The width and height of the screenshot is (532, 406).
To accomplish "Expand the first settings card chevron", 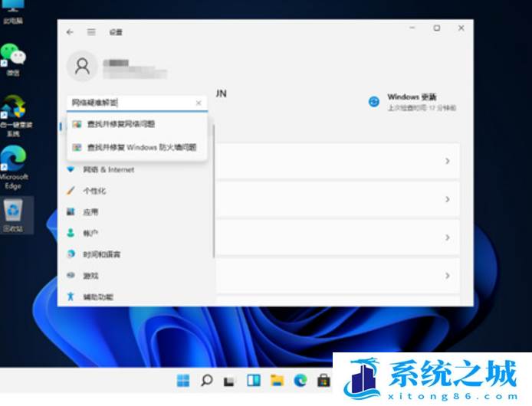I will pos(447,162).
